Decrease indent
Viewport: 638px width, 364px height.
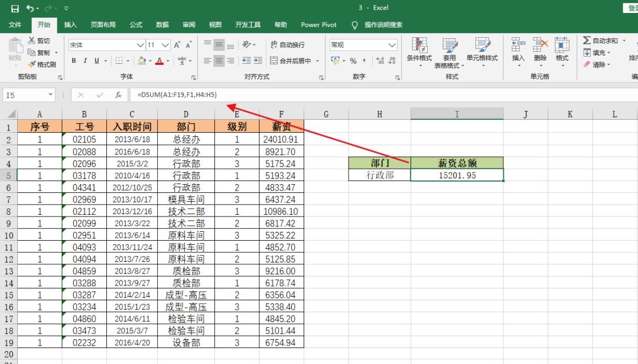[x=246, y=61]
